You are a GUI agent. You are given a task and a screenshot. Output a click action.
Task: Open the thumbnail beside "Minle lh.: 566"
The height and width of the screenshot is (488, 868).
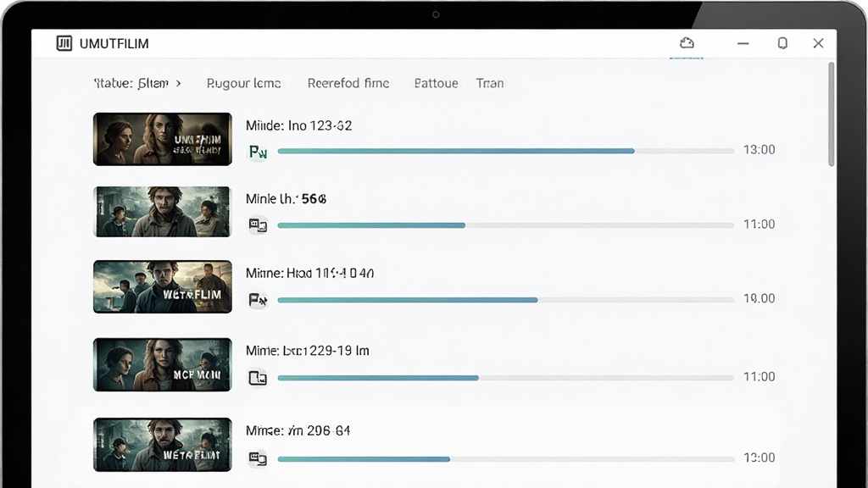(162, 212)
